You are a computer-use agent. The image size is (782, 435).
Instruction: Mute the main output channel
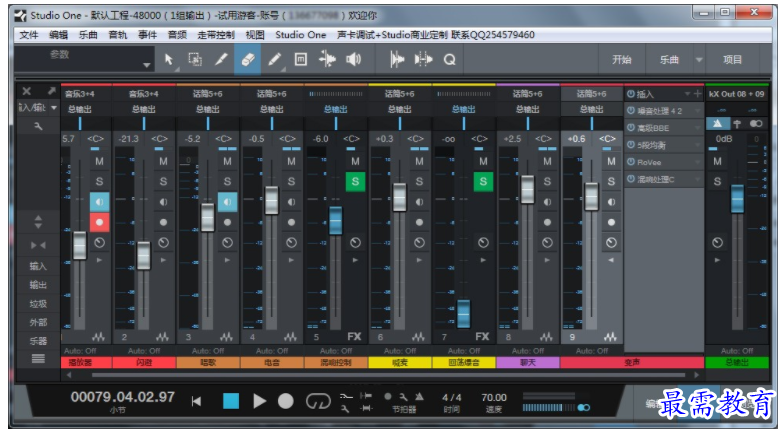pos(717,162)
